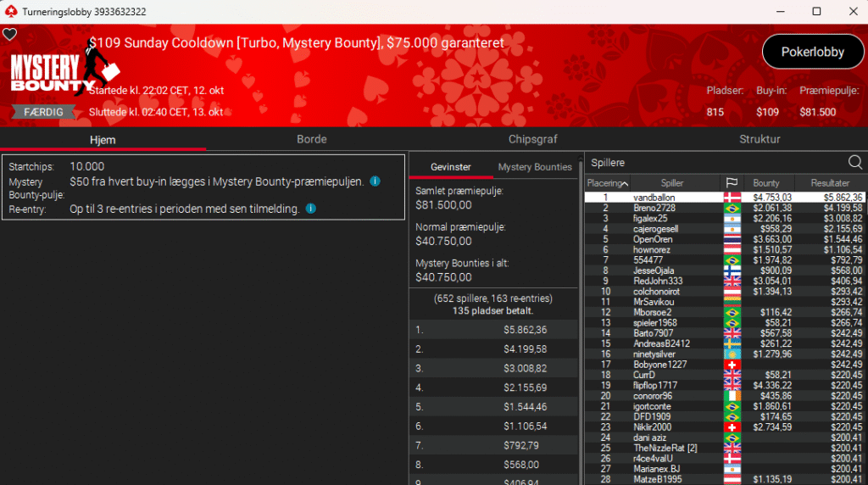Click Denmark flag next to vandballon
The width and height of the screenshot is (868, 485).
(731, 198)
